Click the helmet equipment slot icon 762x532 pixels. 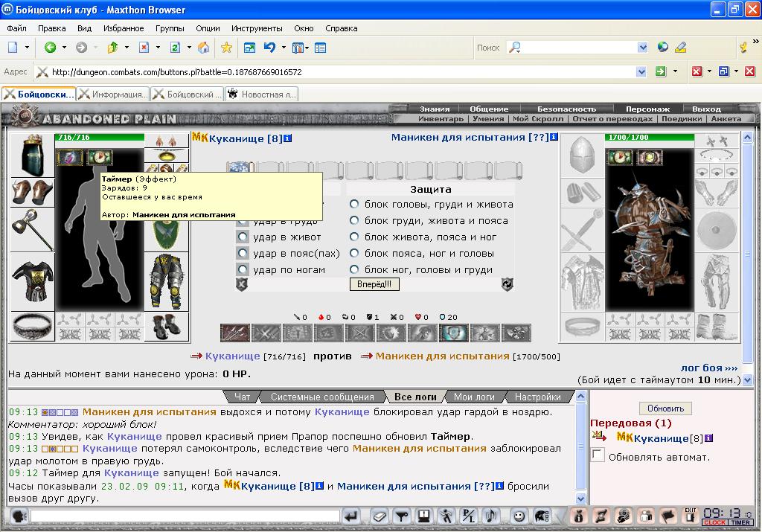click(x=32, y=156)
